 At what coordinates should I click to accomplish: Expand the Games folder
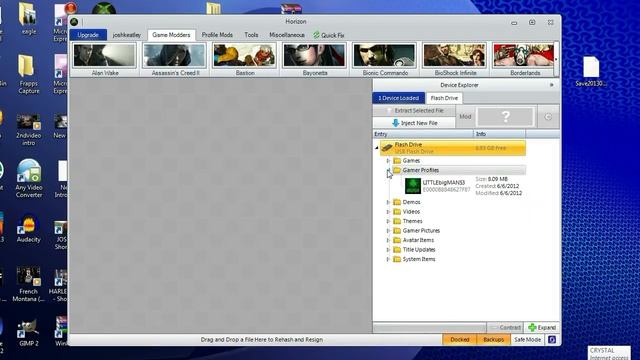pyautogui.click(x=388, y=161)
